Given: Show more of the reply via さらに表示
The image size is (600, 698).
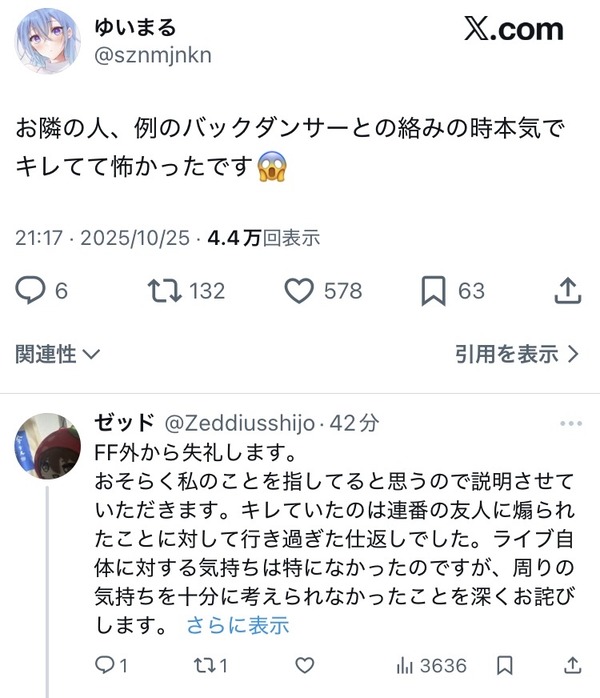Looking at the screenshot, I should pyautogui.click(x=238, y=625).
